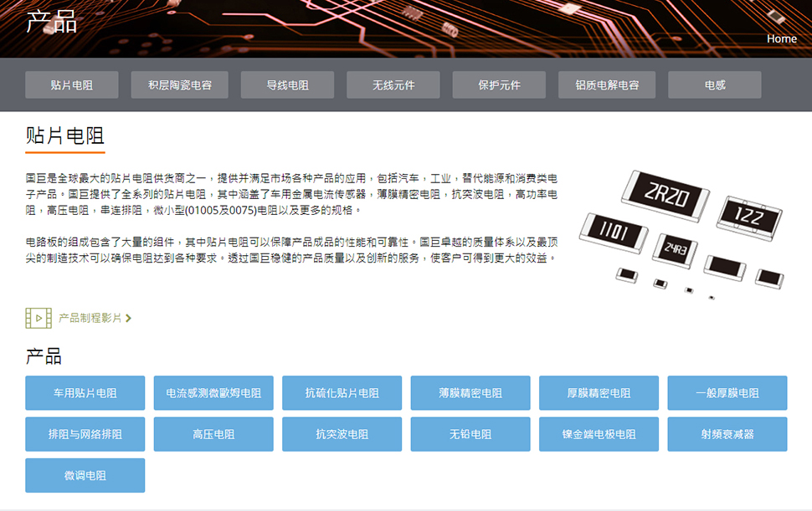
Task: Switch to the 积层陶瓷电容 category tab
Action: pos(179,85)
